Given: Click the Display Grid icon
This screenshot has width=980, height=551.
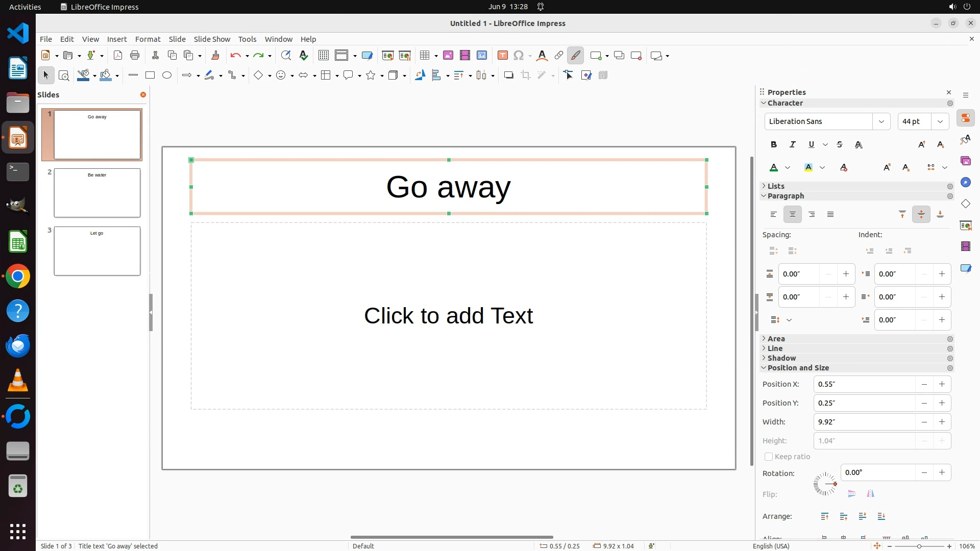Looking at the screenshot, I should (x=324, y=56).
